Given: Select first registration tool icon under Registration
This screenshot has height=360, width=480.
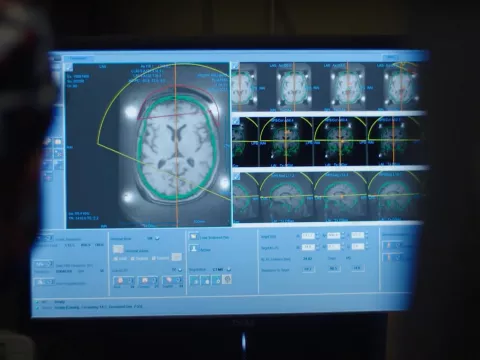Looking at the screenshot, I should [194, 280].
